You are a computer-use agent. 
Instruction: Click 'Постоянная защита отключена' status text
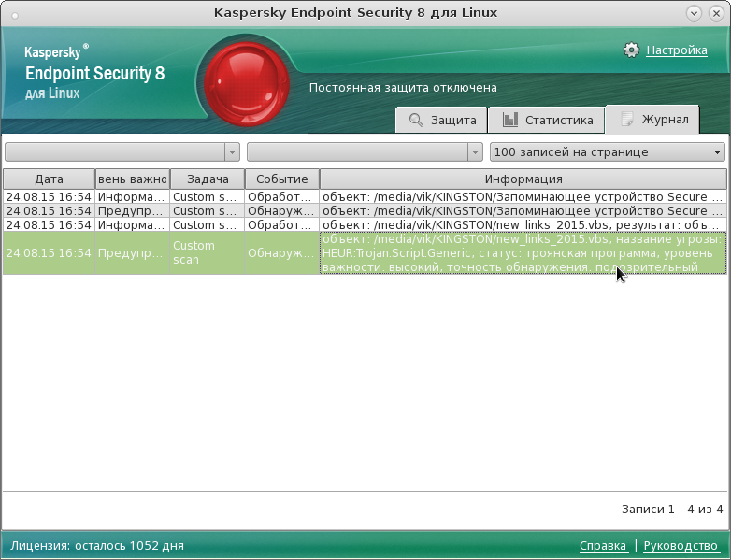pos(403,88)
